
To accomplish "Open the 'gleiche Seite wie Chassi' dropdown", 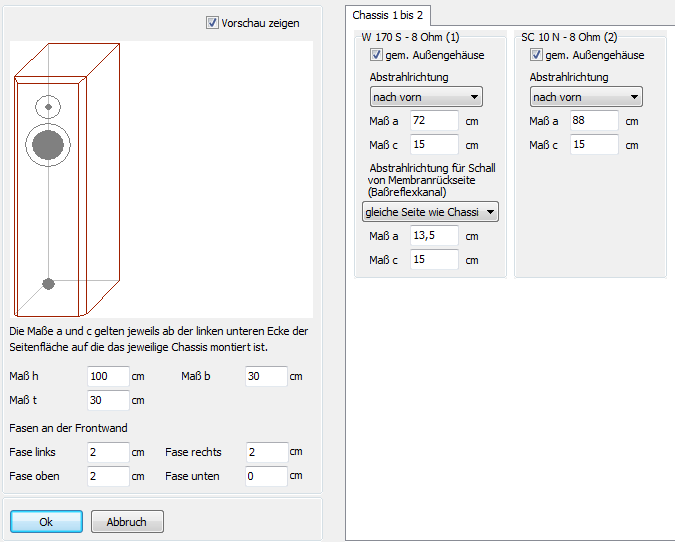I will click(430, 212).
